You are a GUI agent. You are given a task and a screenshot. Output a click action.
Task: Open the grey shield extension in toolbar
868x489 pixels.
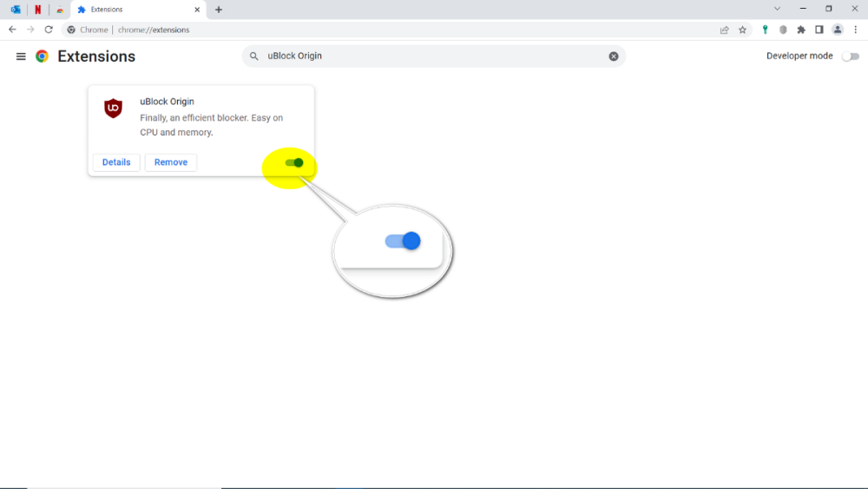point(783,30)
